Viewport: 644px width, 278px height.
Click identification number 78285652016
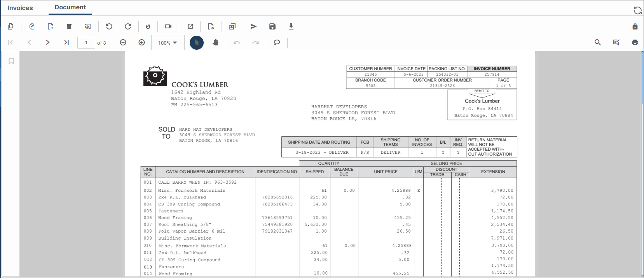277,197
